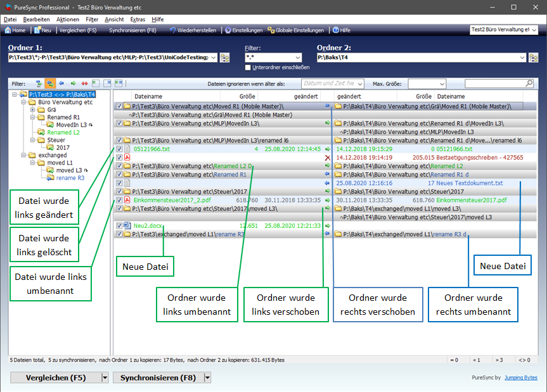
Task: Click the Wiederherstellen restore icon
Action: (x=172, y=30)
